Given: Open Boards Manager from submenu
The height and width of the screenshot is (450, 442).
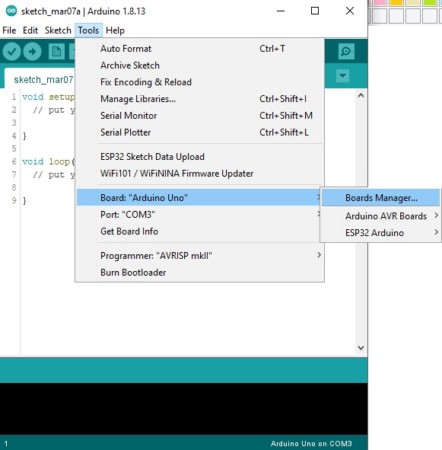Looking at the screenshot, I should click(x=381, y=198).
